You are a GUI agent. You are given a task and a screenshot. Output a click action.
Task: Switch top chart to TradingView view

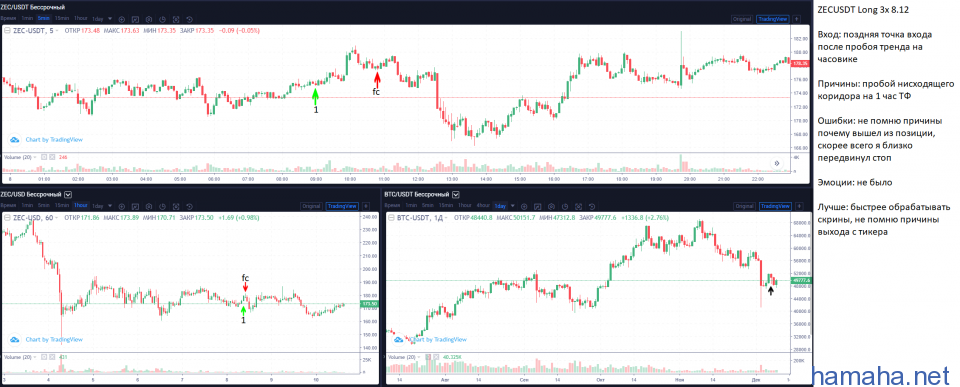[x=773, y=19]
